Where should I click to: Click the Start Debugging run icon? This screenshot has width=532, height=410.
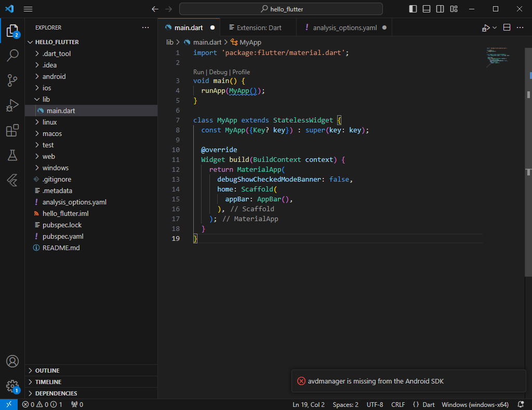[x=486, y=28]
